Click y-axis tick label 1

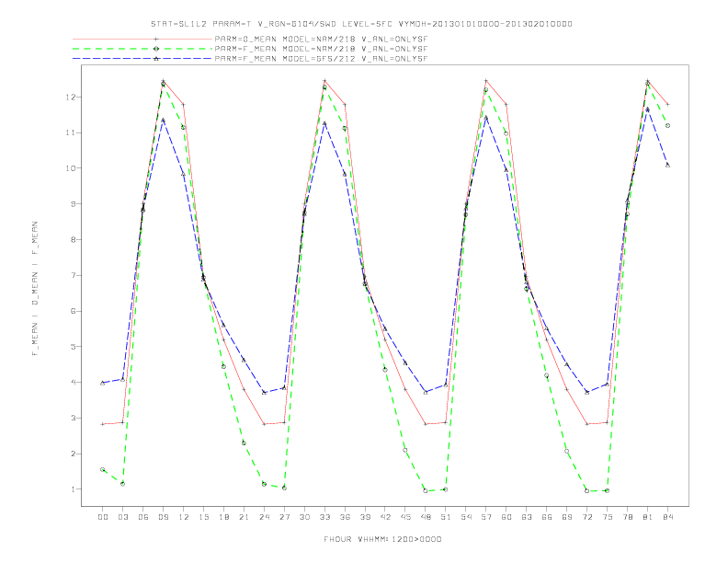click(73, 489)
